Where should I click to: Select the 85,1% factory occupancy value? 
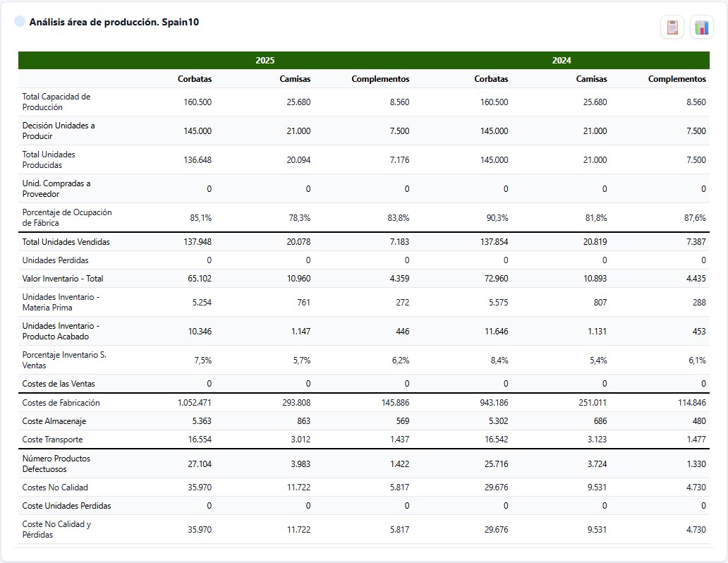(x=200, y=218)
